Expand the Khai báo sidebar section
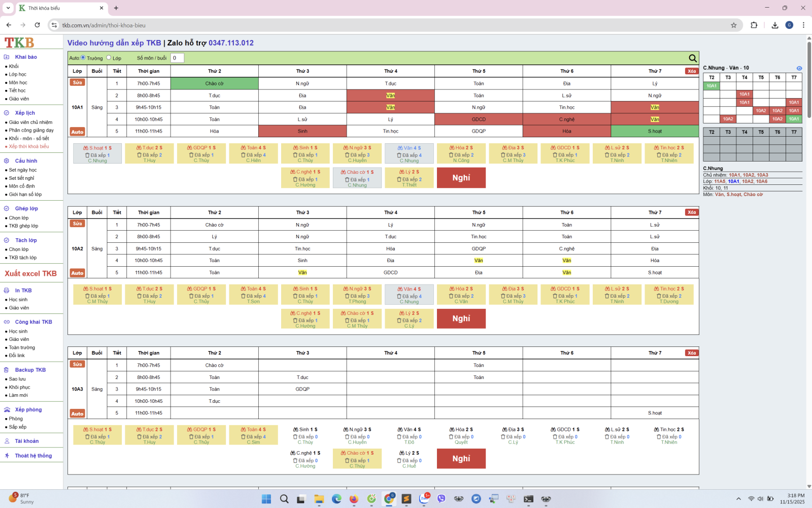 tap(25, 57)
